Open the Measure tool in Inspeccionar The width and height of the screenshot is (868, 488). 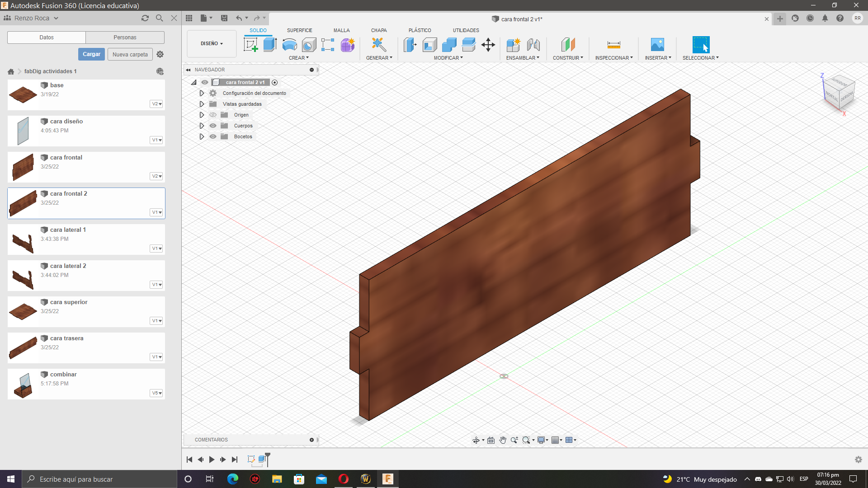tap(613, 45)
